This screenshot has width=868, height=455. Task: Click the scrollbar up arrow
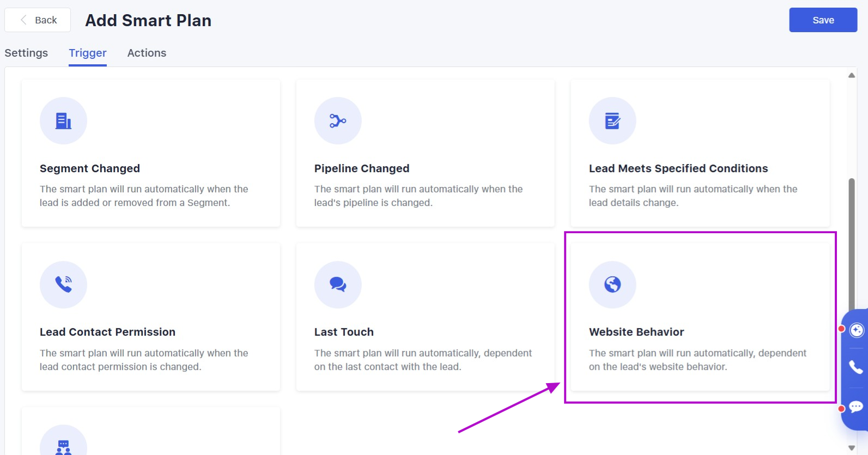tap(852, 75)
